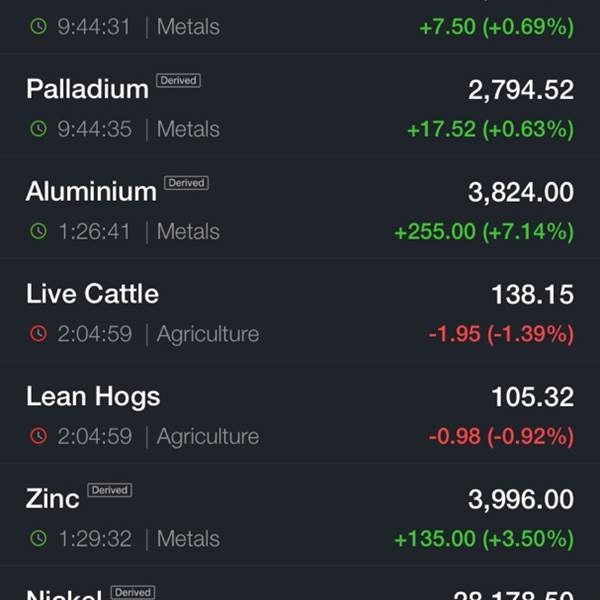This screenshot has width=600, height=600.
Task: Click the red clock icon in Lean Hogs row
Action: [x=39, y=436]
